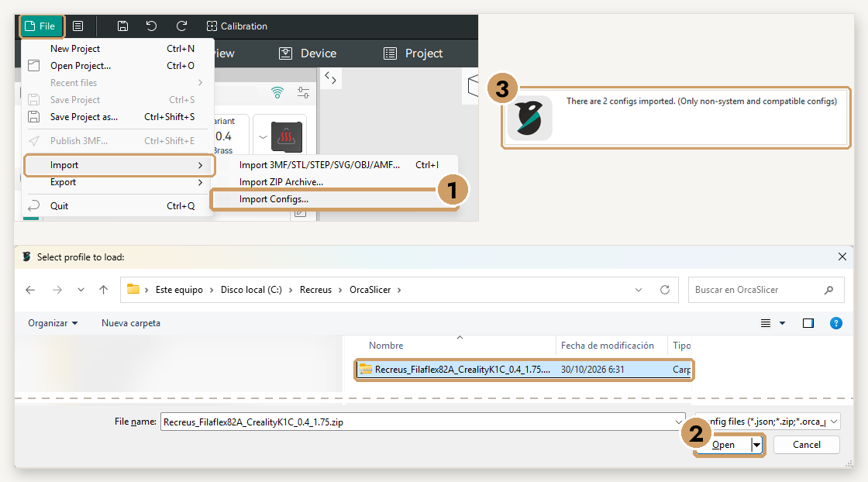
Task: Close the Select profile dialog
Action: coord(842,256)
